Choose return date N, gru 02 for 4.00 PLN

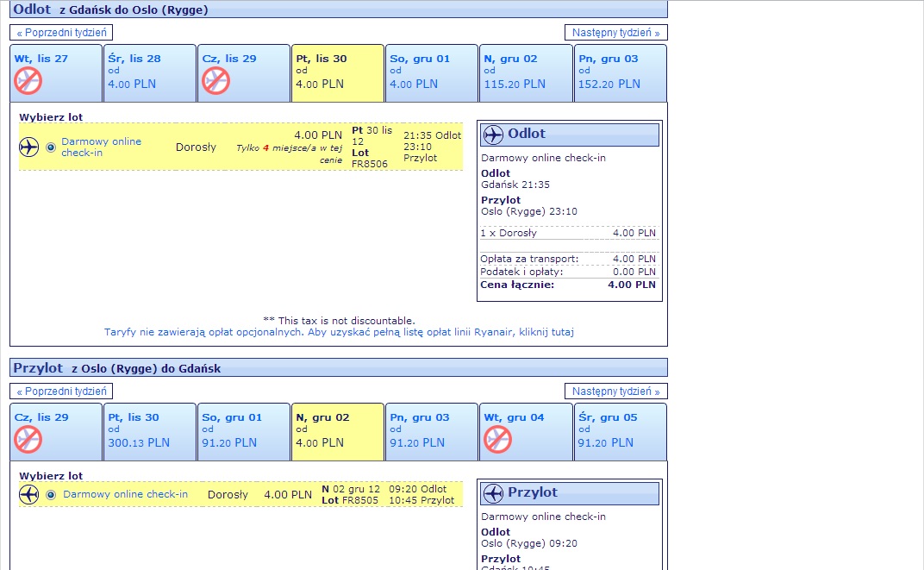pyautogui.click(x=338, y=432)
